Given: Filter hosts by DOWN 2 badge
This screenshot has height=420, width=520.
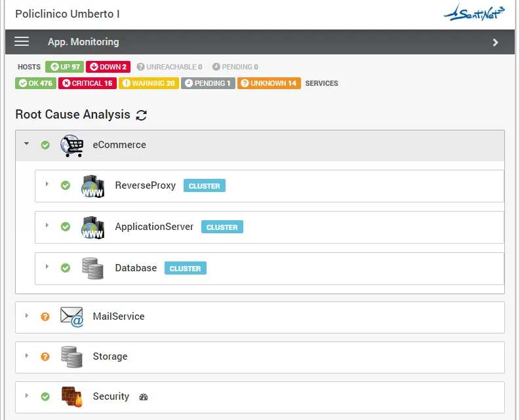Looking at the screenshot, I should 108,67.
